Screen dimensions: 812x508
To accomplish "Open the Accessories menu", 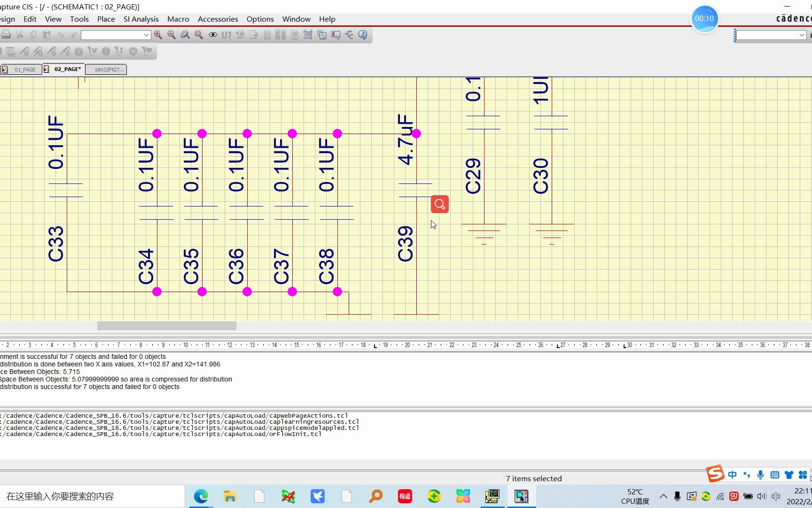I will (218, 19).
